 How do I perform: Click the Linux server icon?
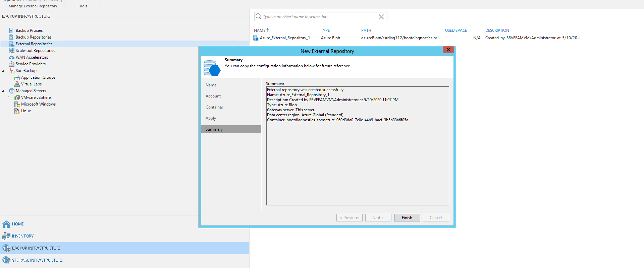point(17,111)
